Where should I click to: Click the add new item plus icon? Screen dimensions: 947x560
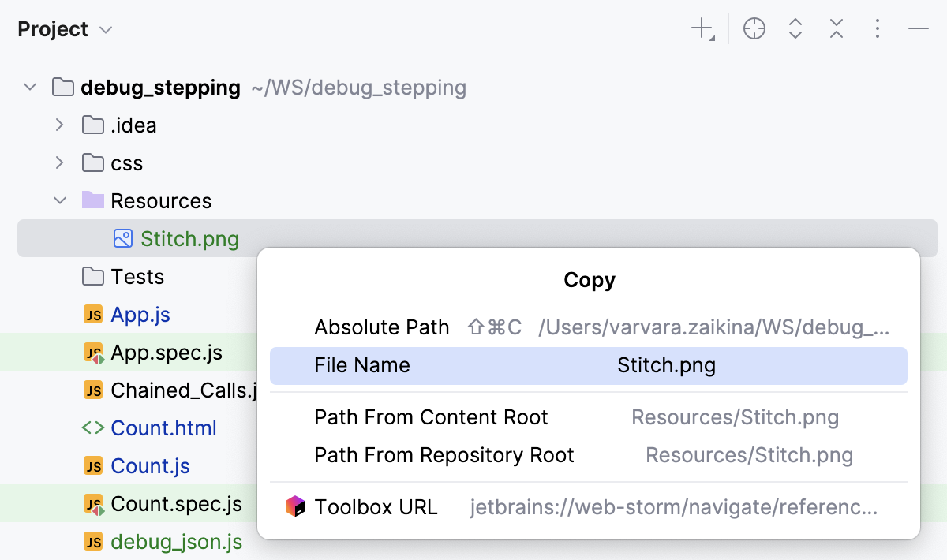coord(701,28)
